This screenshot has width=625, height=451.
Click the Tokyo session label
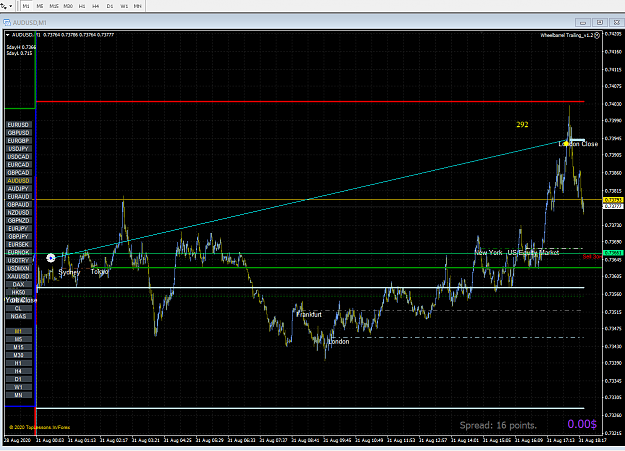(x=99, y=272)
